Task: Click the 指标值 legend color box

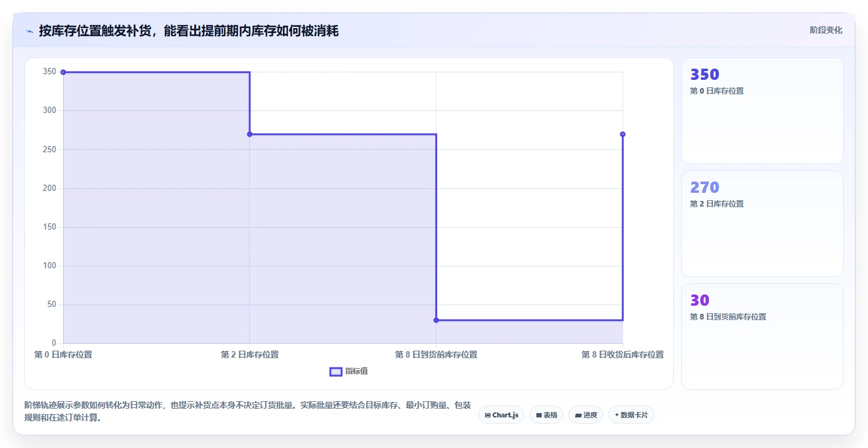Action: [336, 371]
